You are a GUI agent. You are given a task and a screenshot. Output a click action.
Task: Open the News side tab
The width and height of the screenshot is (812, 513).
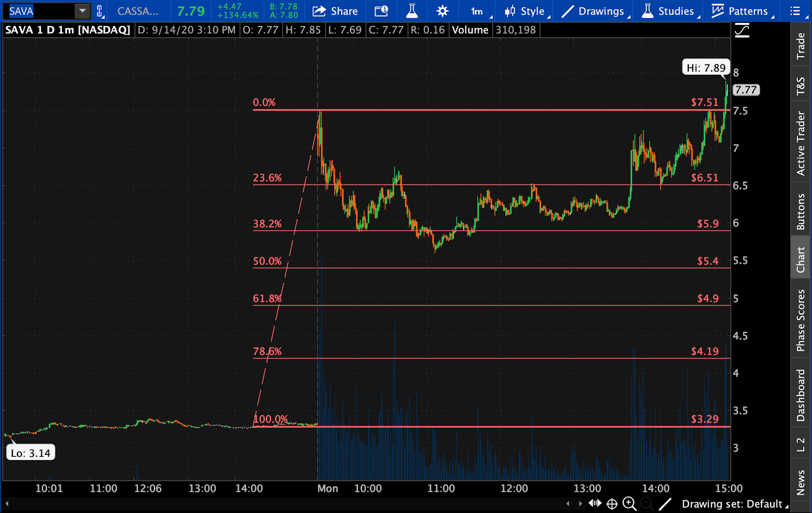tap(801, 482)
